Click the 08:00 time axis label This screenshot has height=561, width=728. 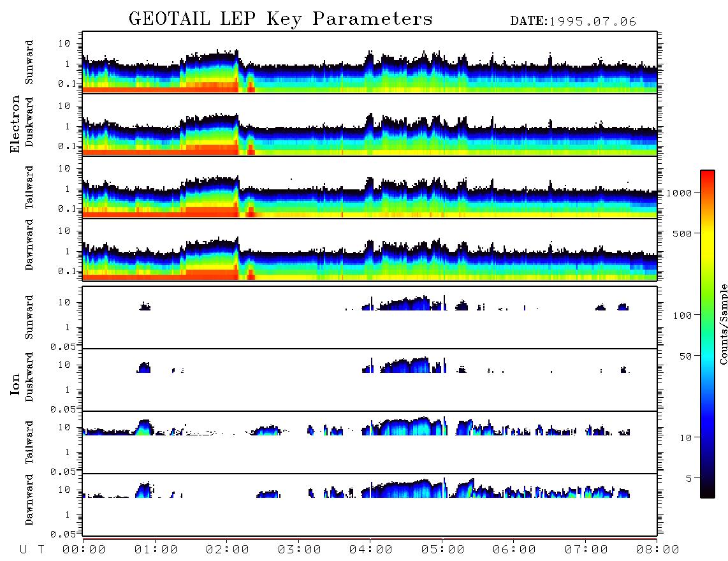click(x=658, y=550)
